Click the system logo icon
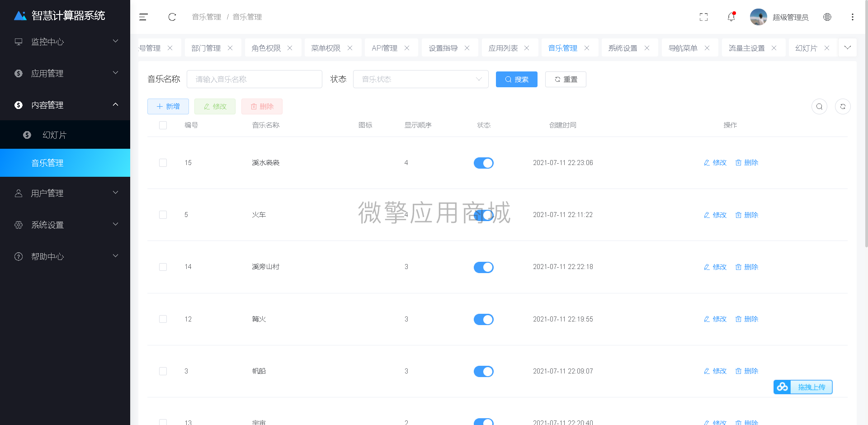The image size is (868, 425). click(x=20, y=16)
